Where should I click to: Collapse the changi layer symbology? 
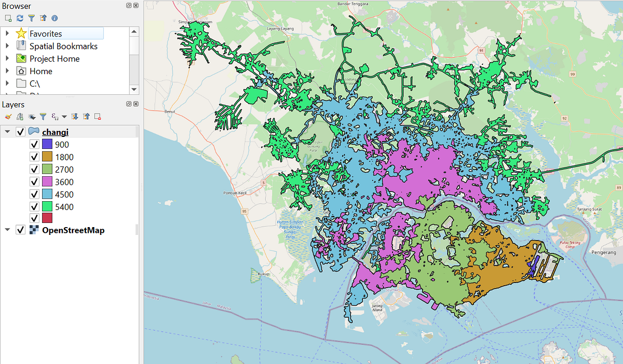pos(7,131)
